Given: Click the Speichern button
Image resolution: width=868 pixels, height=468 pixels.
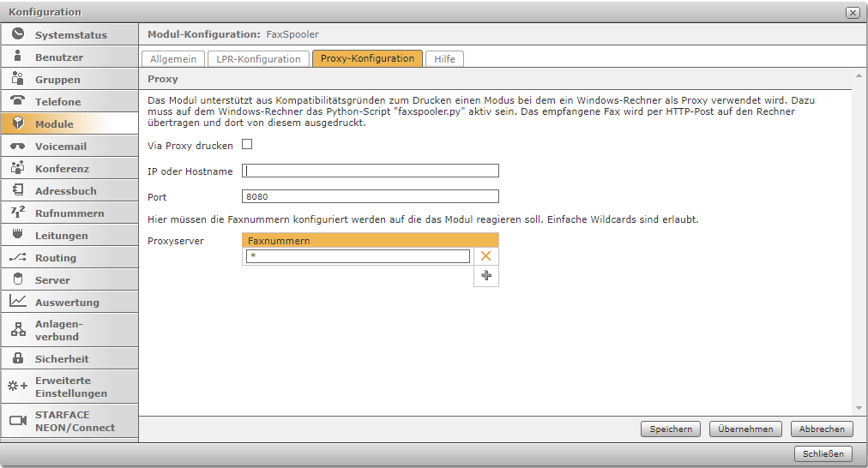Looking at the screenshot, I should [670, 429].
